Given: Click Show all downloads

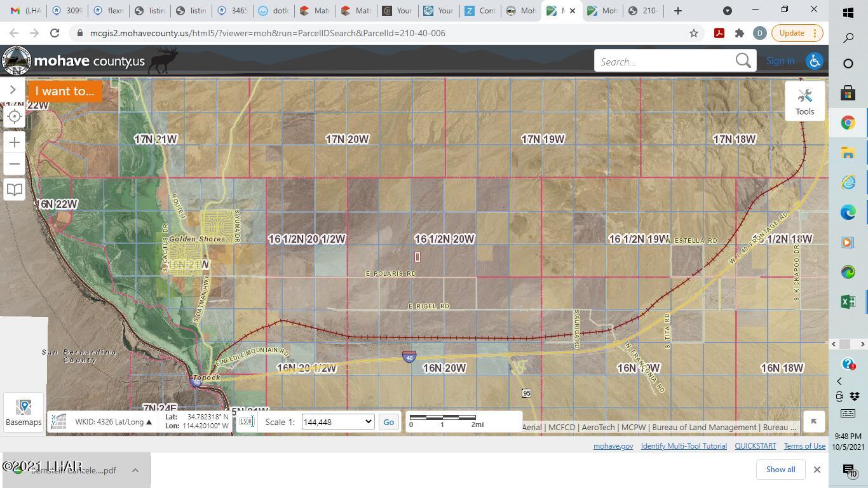Looking at the screenshot, I should pos(780,470).
